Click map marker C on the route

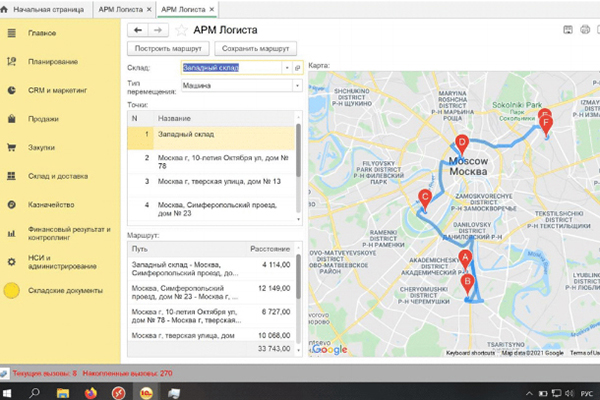pos(424,198)
